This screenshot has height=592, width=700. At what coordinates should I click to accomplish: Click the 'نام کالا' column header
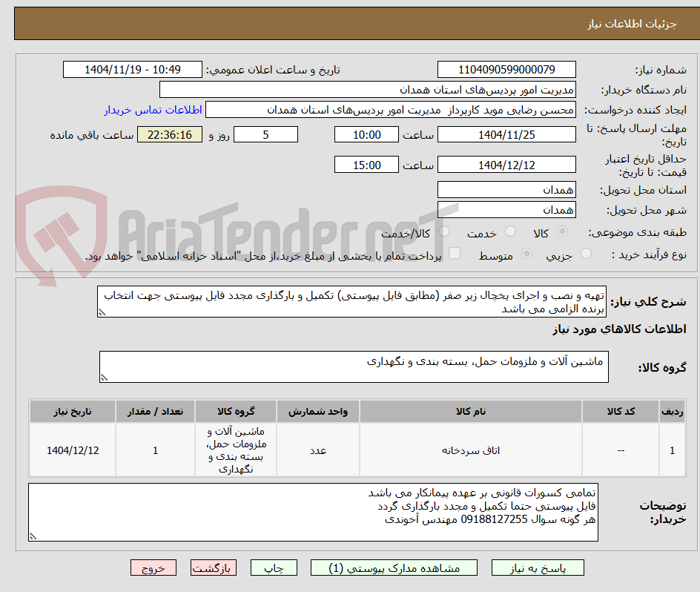tap(471, 412)
